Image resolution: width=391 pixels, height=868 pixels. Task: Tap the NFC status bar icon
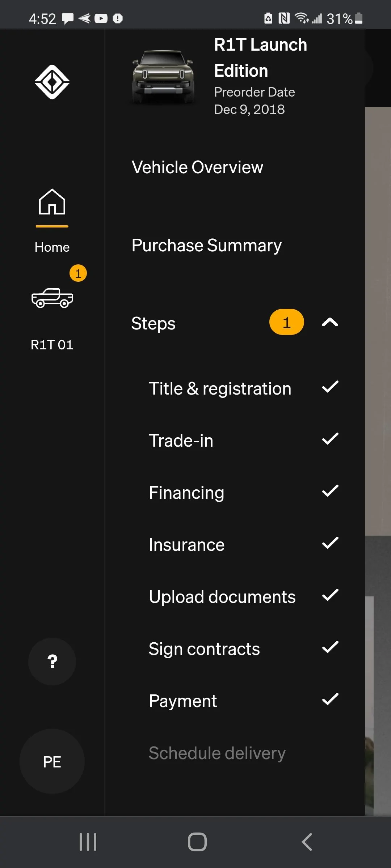pyautogui.click(x=284, y=18)
